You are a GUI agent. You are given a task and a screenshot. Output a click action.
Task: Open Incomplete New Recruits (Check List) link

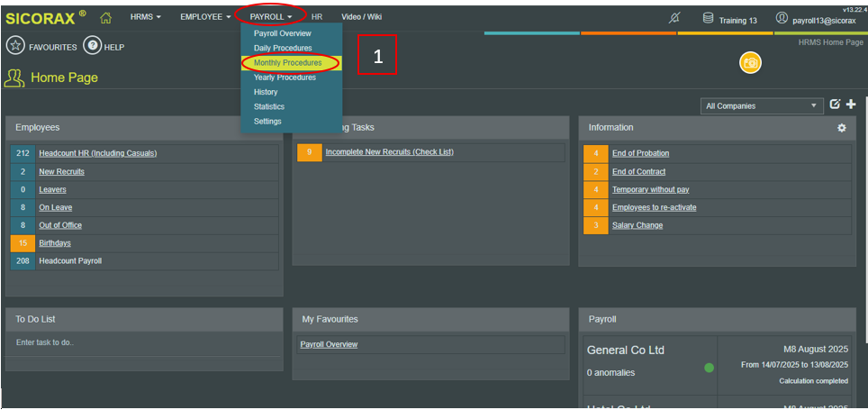pyautogui.click(x=389, y=152)
